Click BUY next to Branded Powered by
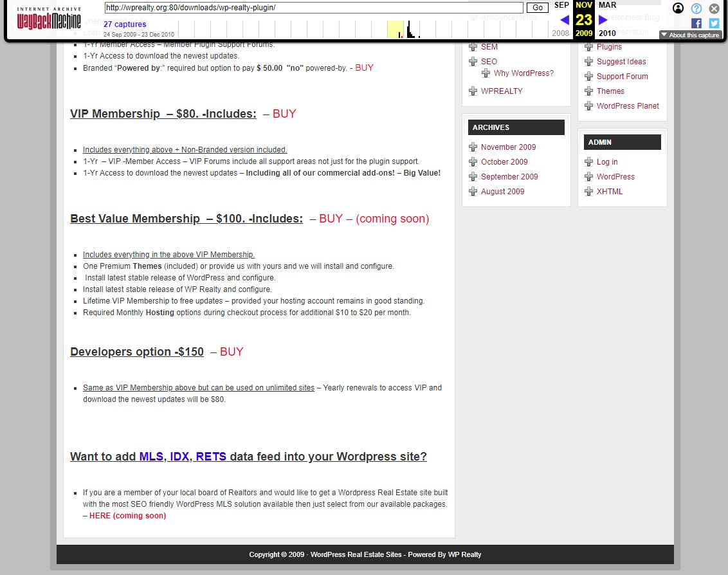Screen dimensions: 728x575 point(364,68)
